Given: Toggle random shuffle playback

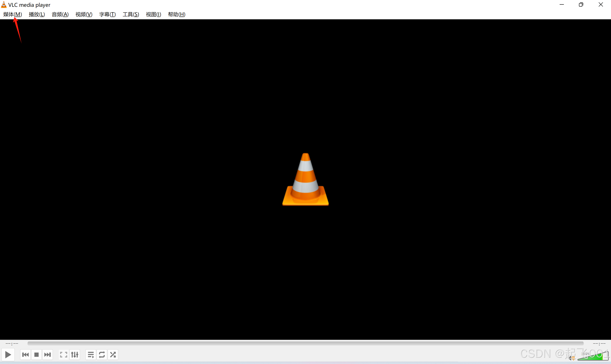Looking at the screenshot, I should click(113, 355).
